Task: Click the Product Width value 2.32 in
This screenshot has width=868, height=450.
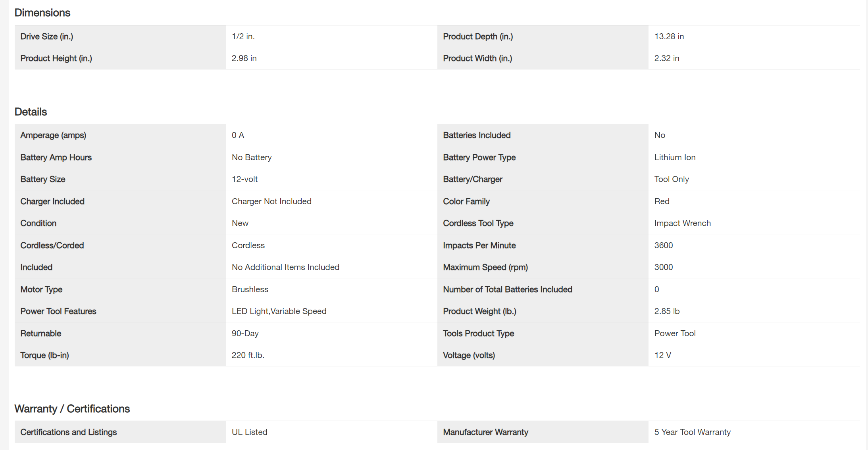Action: click(x=666, y=58)
